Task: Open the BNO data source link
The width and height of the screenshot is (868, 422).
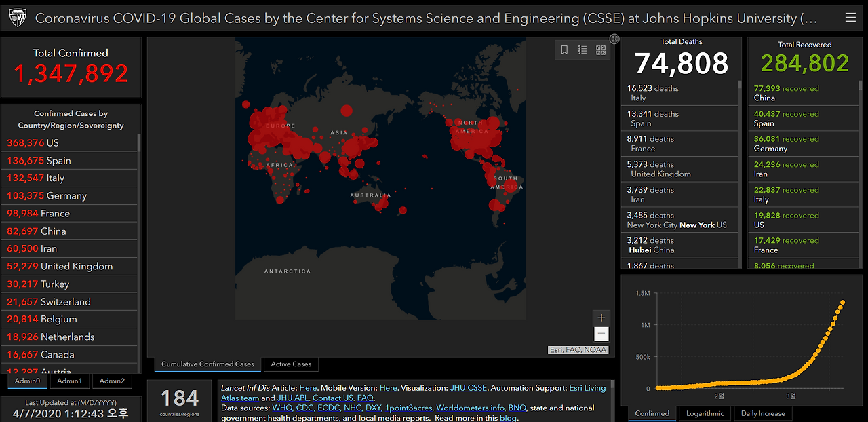Action: tap(517, 408)
